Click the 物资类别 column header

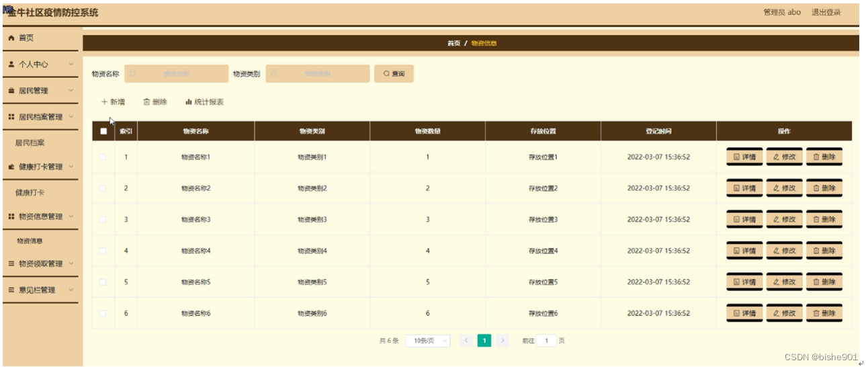[x=312, y=131]
